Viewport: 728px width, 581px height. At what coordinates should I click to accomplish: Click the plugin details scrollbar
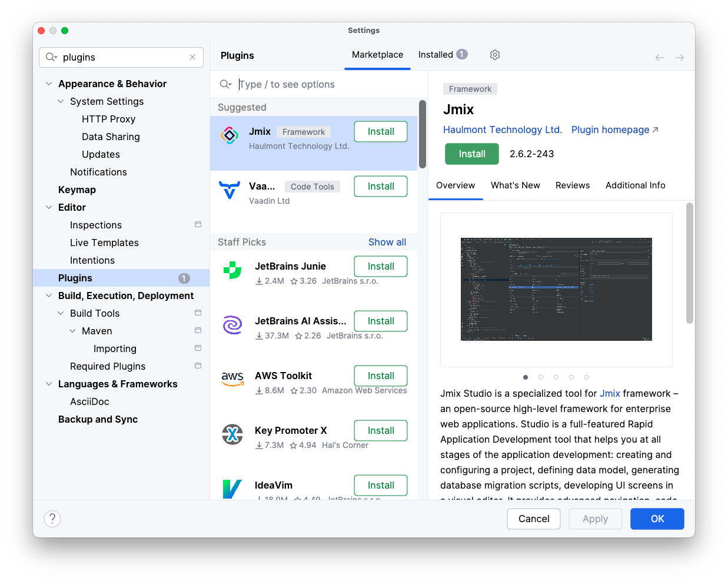tap(690, 263)
